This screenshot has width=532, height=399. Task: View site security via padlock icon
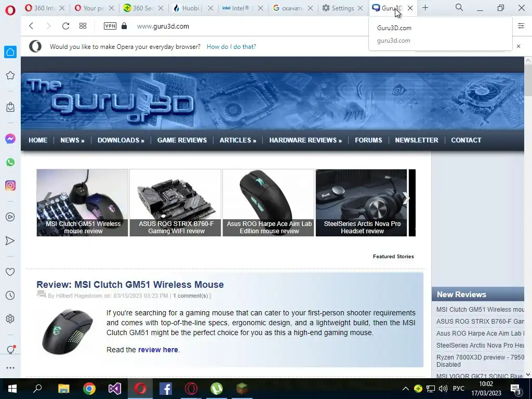tap(124, 26)
